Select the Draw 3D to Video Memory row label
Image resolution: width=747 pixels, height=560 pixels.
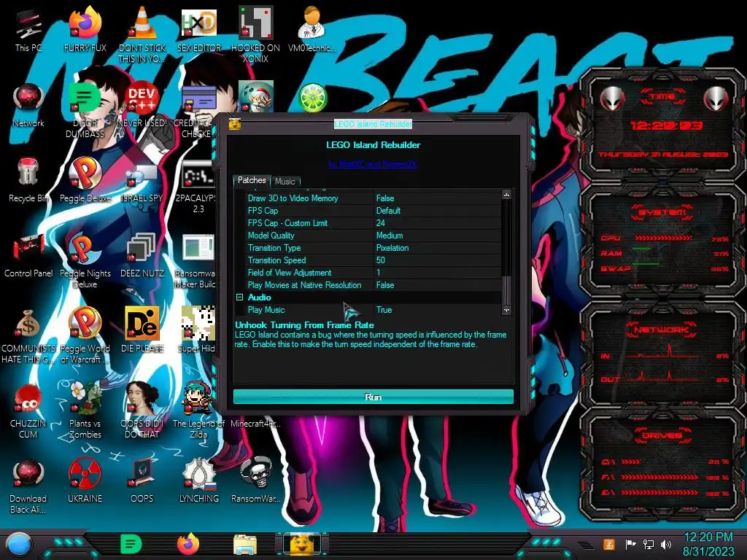pos(293,198)
